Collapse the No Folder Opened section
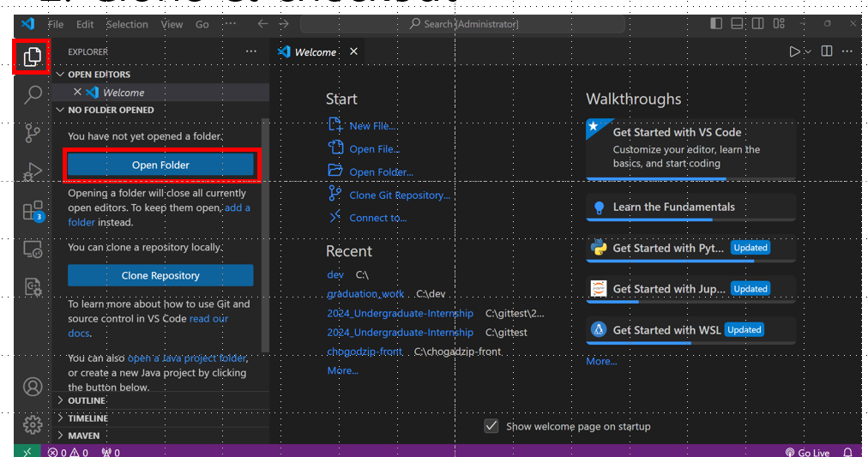Image resolution: width=868 pixels, height=457 pixels. click(x=60, y=110)
